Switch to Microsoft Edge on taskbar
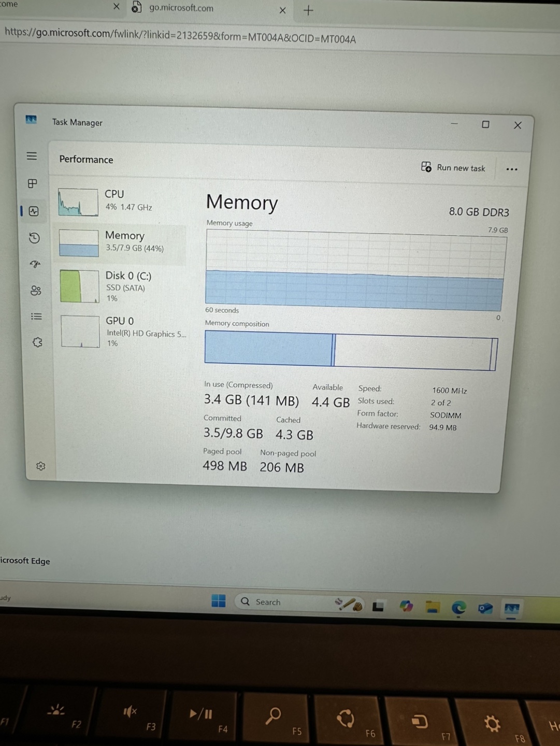This screenshot has width=560, height=746. pyautogui.click(x=458, y=607)
